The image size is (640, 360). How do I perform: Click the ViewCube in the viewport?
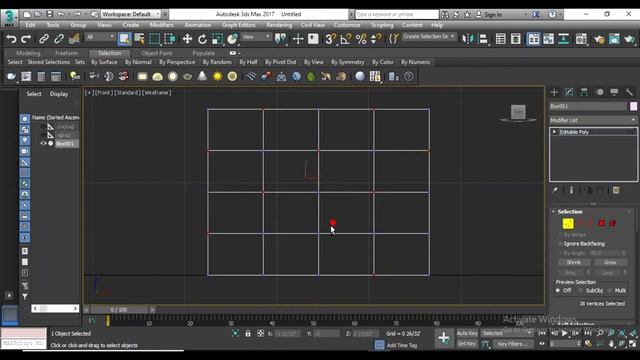click(x=518, y=113)
